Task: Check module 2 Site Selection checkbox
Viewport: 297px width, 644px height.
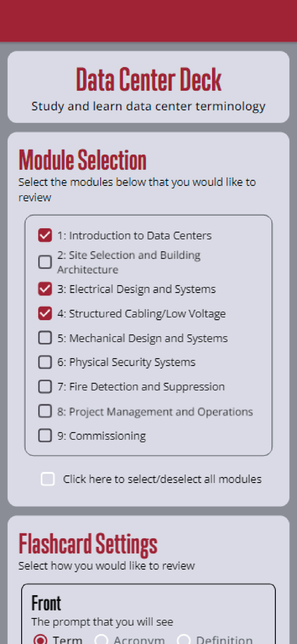Action: pyautogui.click(x=45, y=262)
